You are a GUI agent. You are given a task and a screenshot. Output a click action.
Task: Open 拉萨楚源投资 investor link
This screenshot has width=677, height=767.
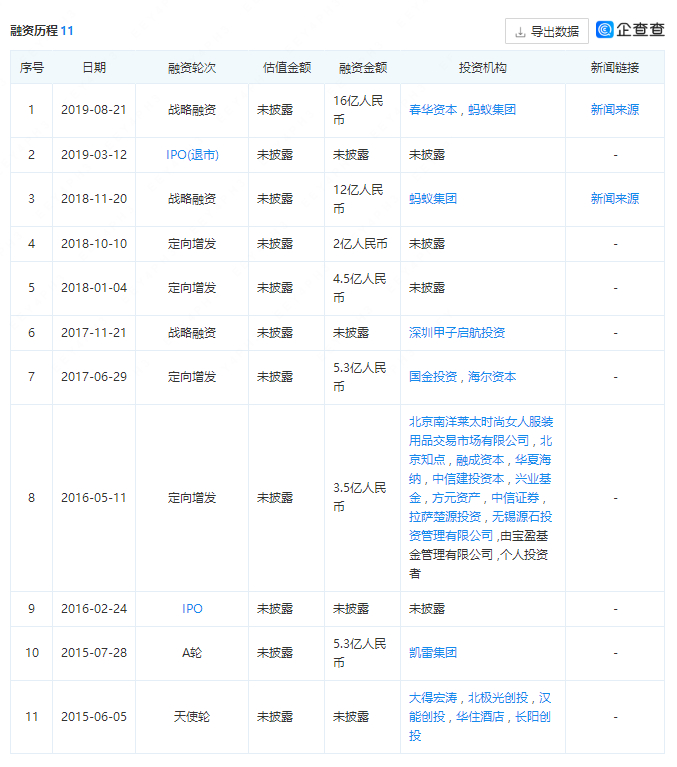(x=445, y=517)
